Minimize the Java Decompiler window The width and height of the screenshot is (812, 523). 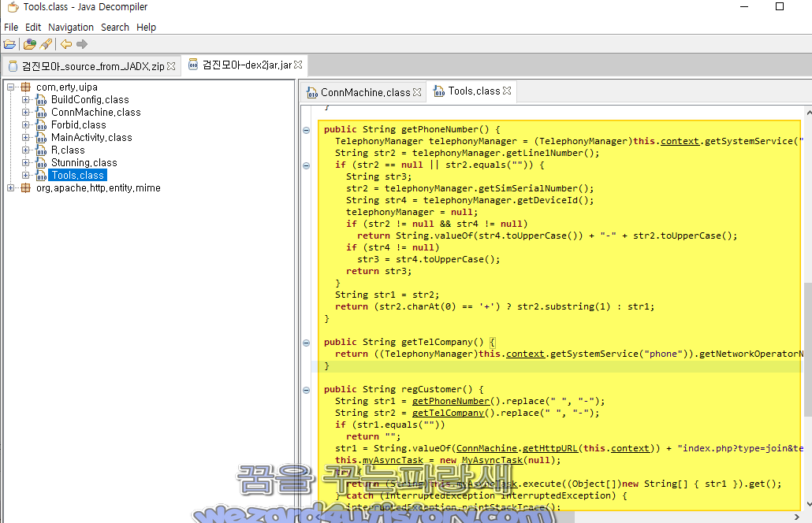pos(745,7)
